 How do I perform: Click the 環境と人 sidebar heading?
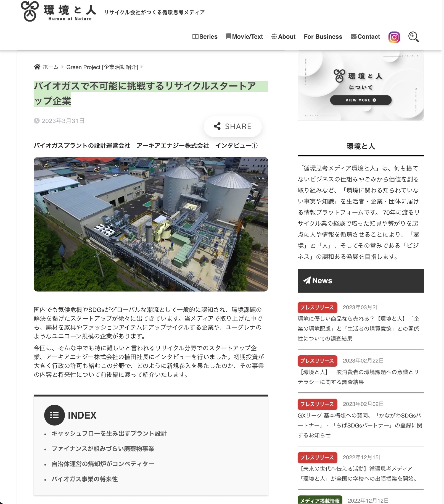(361, 146)
